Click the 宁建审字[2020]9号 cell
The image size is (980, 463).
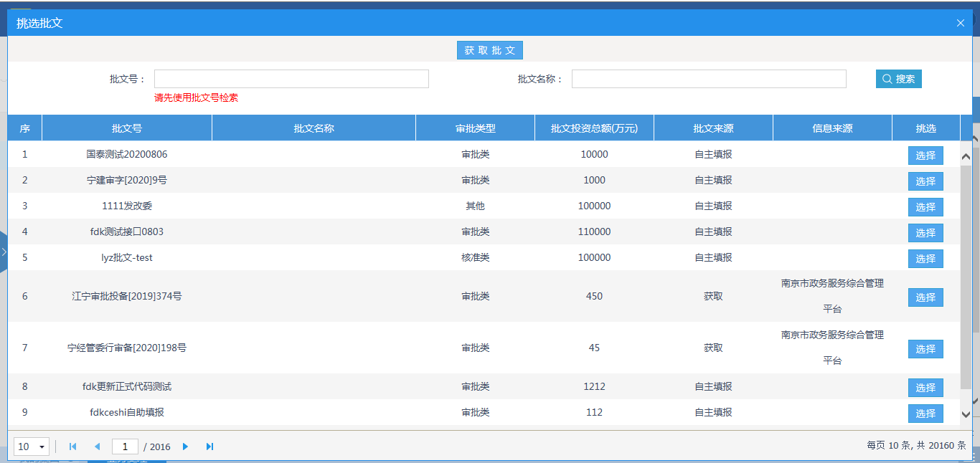point(127,180)
